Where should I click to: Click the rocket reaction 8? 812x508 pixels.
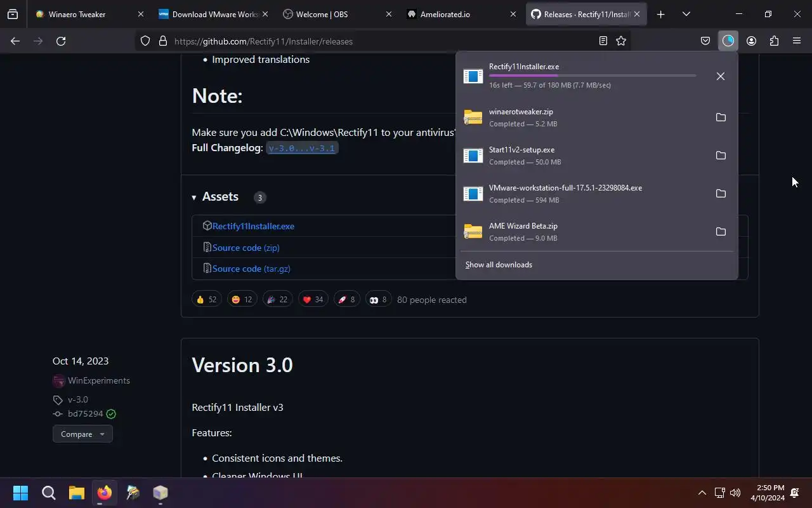346,300
